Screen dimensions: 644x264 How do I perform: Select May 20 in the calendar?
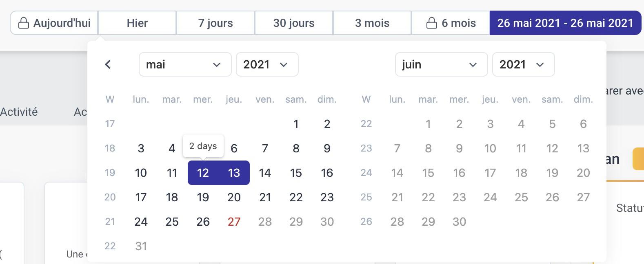coord(234,197)
